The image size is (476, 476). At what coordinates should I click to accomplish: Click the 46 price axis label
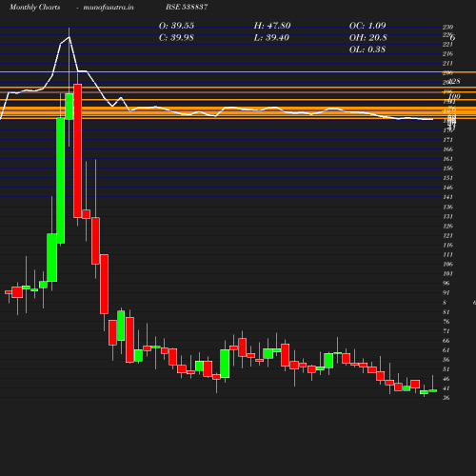(446, 379)
